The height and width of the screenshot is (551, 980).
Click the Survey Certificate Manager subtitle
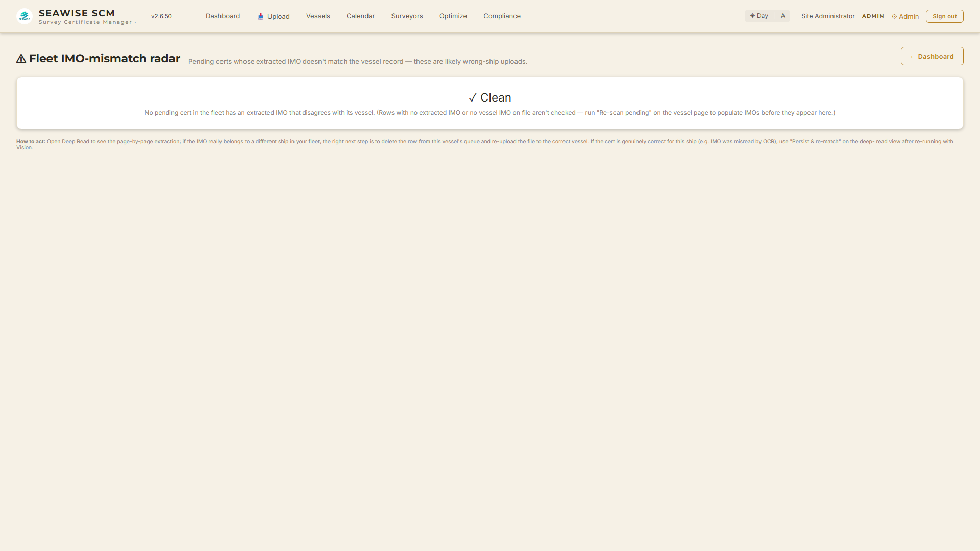click(x=85, y=22)
